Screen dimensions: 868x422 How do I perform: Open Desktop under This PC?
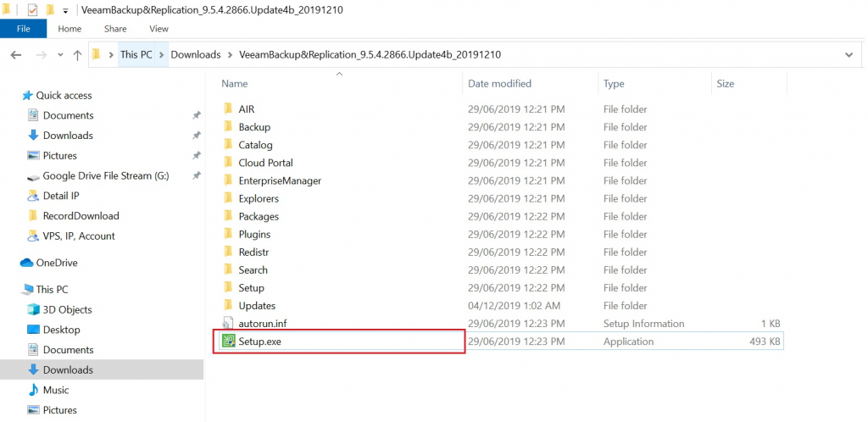tap(61, 330)
